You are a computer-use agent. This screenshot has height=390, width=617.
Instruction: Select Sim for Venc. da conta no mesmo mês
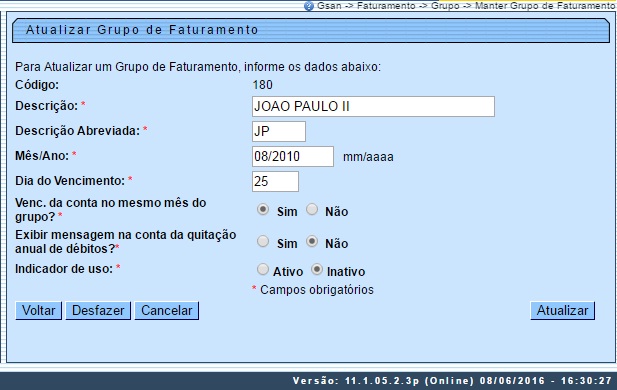(x=263, y=209)
